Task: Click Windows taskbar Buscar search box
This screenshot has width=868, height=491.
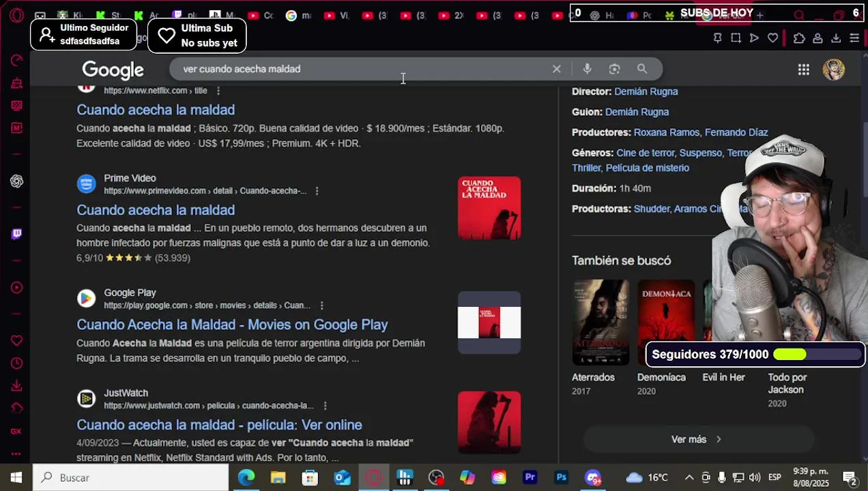Action: [130, 477]
